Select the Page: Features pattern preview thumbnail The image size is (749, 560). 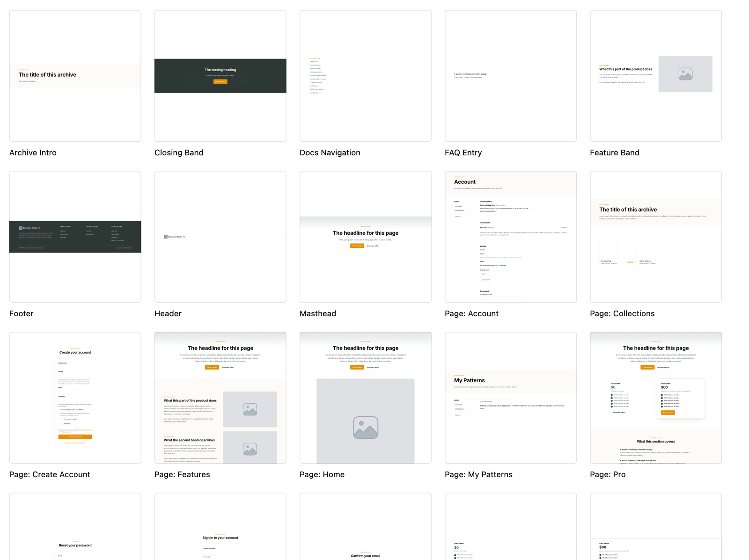220,398
